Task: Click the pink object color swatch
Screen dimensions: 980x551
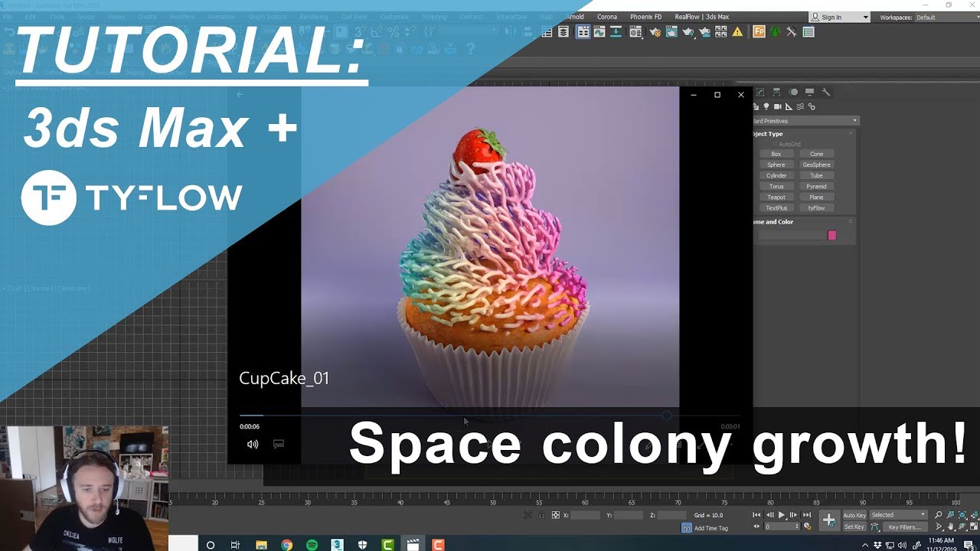Action: [832, 236]
